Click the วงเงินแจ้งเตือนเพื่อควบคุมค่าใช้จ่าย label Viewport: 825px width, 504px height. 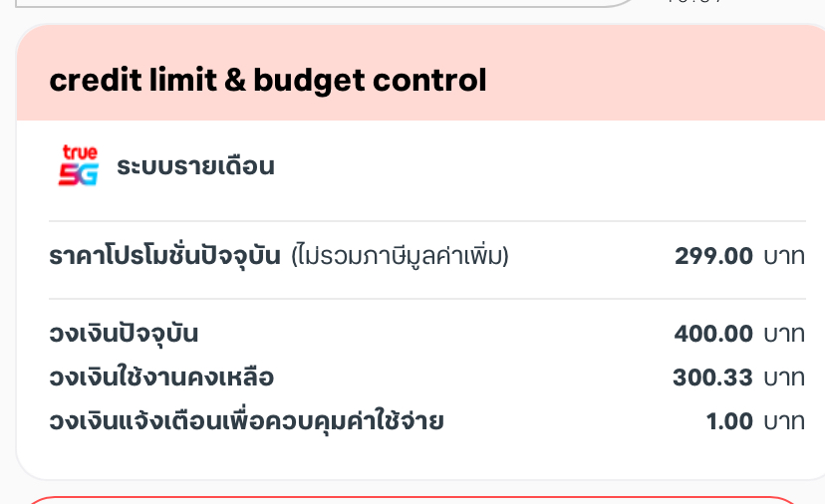click(246, 421)
